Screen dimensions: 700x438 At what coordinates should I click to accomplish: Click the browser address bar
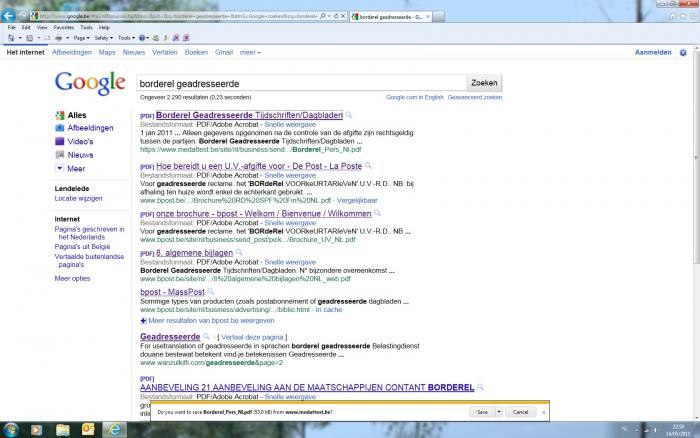[176, 16]
